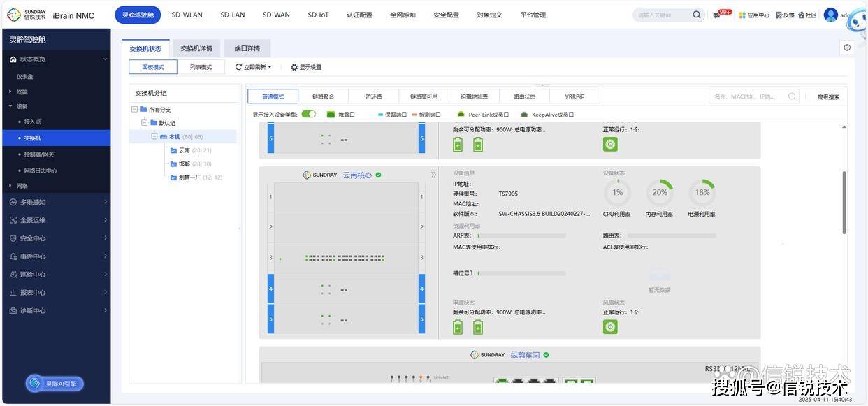Click the search magnifier in the top bar

[697, 15]
